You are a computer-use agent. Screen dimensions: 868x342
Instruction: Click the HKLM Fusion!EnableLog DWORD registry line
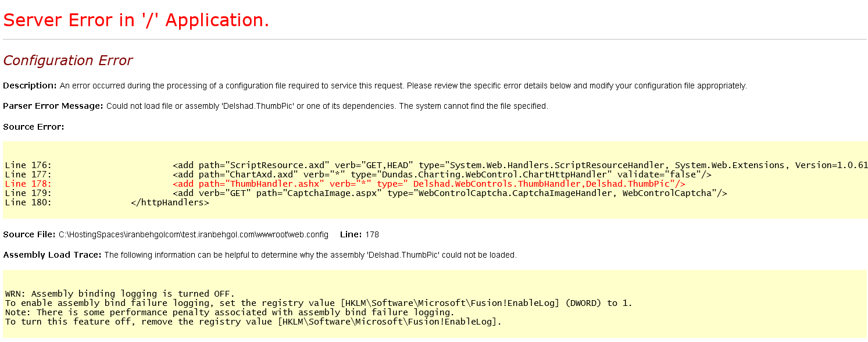(319, 302)
